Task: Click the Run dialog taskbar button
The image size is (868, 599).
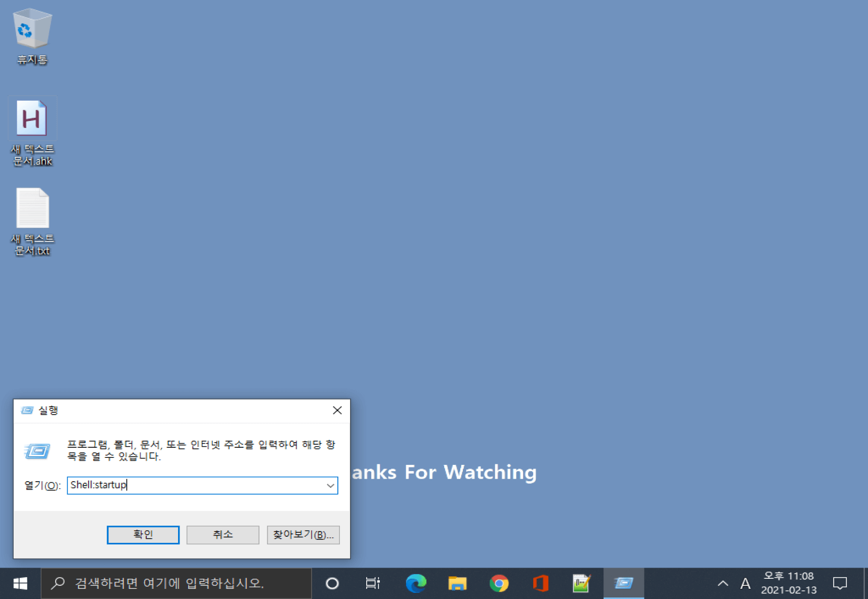Action: pyautogui.click(x=623, y=583)
